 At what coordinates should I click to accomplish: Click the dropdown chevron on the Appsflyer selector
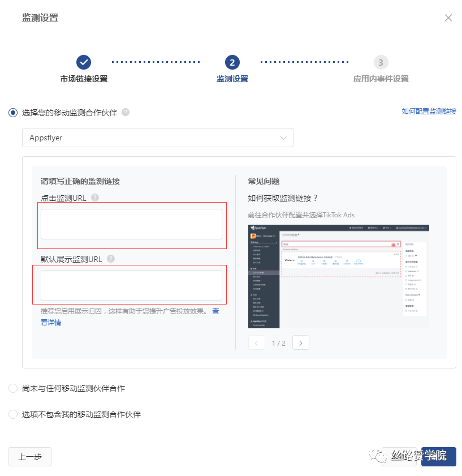click(284, 138)
